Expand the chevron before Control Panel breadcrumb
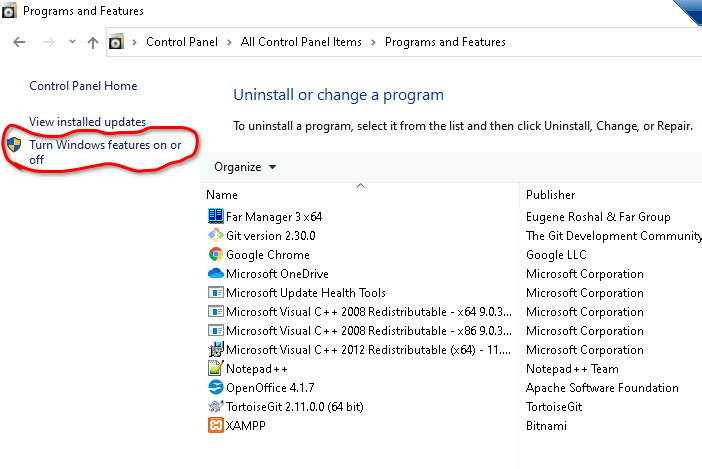Screen dimensions: 702x469 134,43
